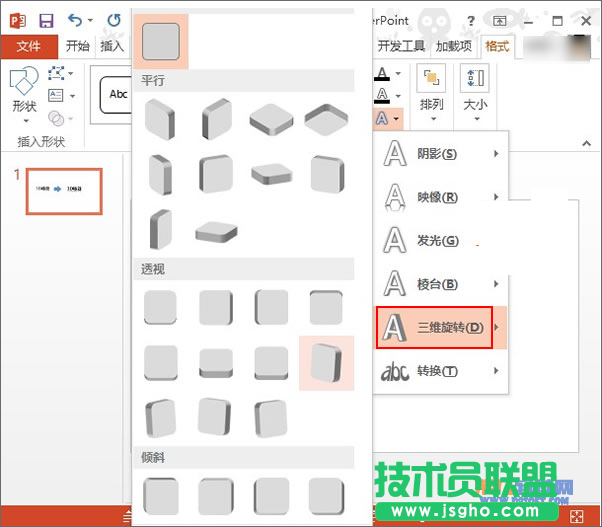
Task: Select Perspective Contrasting Right in 透视 third row
Action: pos(161,418)
